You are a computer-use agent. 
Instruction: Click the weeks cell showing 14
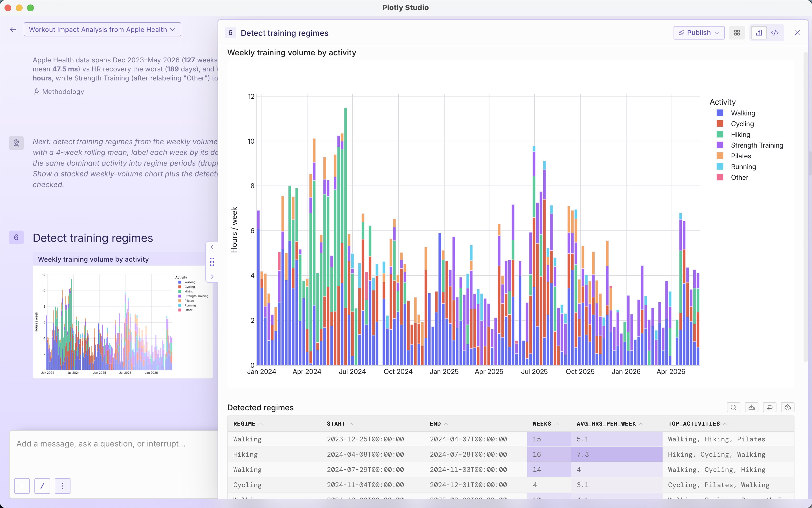(x=549, y=470)
